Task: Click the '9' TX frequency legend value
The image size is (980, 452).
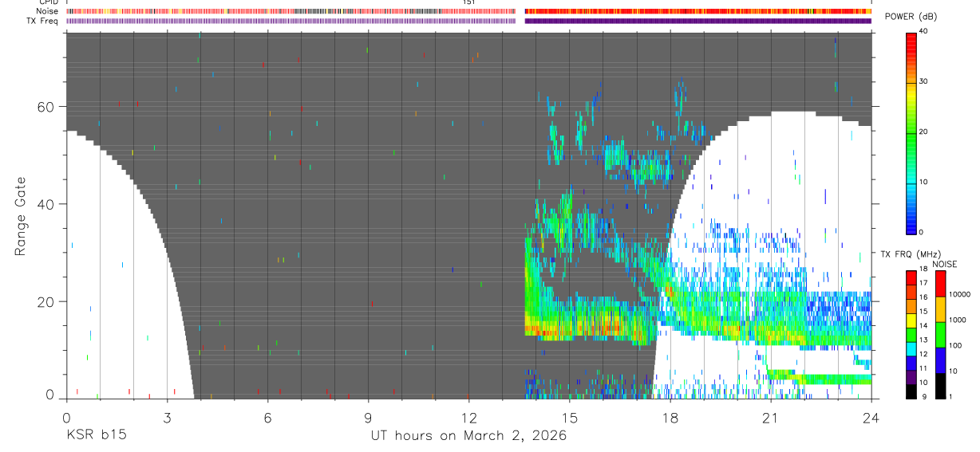Action: pos(924,396)
